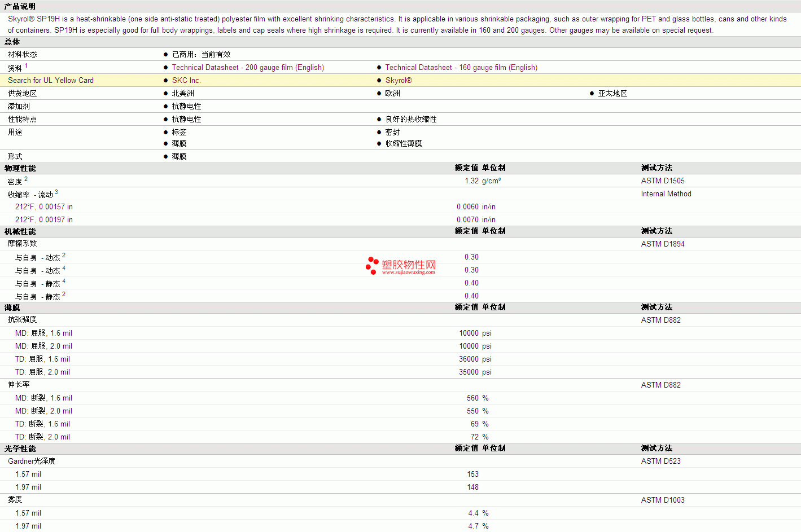This screenshot has width=801, height=532.
Task: Click MD: 屈服, 1.6 mil row
Action: click(x=43, y=333)
